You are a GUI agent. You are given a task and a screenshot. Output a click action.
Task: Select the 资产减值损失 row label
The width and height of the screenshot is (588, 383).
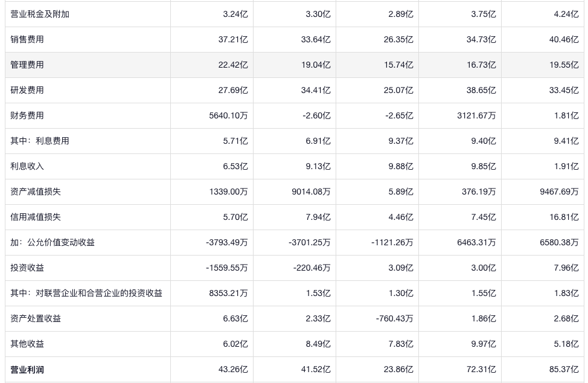coord(36,191)
